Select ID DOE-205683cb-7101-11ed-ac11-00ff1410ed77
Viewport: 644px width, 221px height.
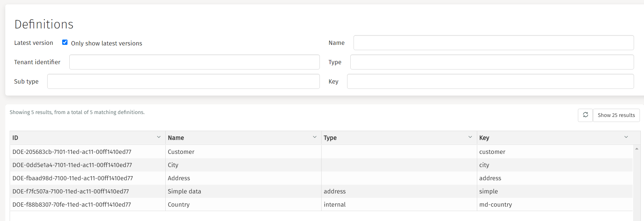click(72, 152)
